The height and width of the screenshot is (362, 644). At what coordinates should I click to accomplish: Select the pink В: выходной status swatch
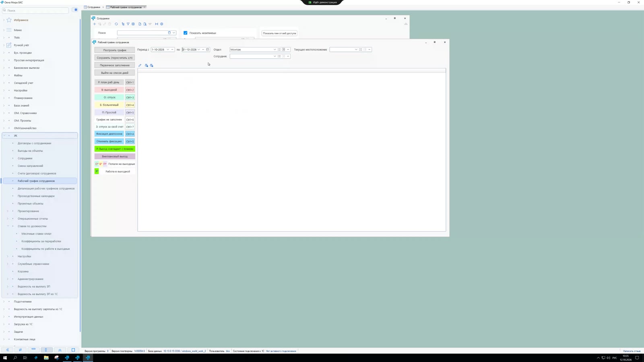point(109,90)
